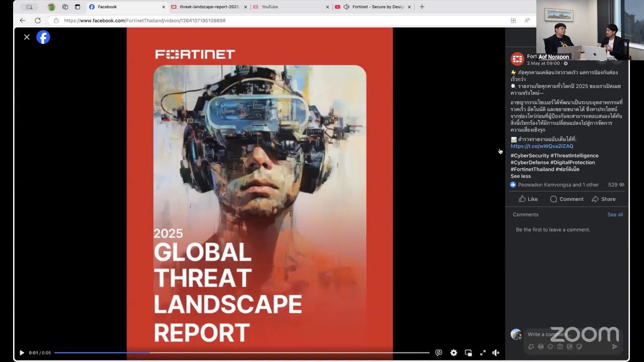This screenshot has width=644, height=362.
Task: Open the #FortinetThailand hashtag
Action: tap(532, 169)
